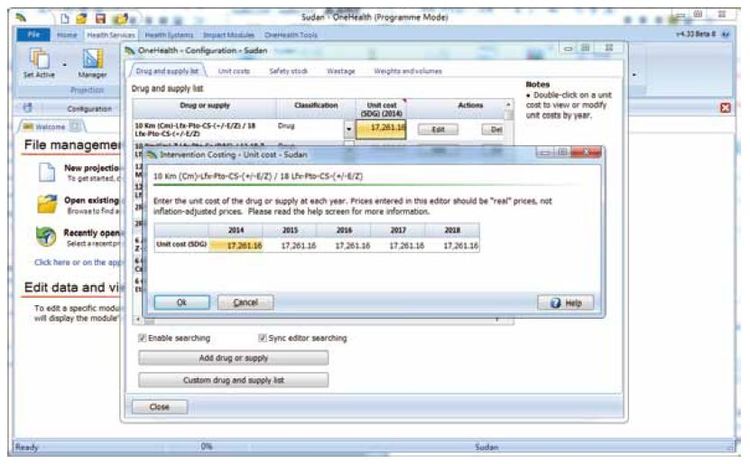750x464 pixels.
Task: Switch to the Impact Modules ribbon tab
Action: [x=229, y=35]
